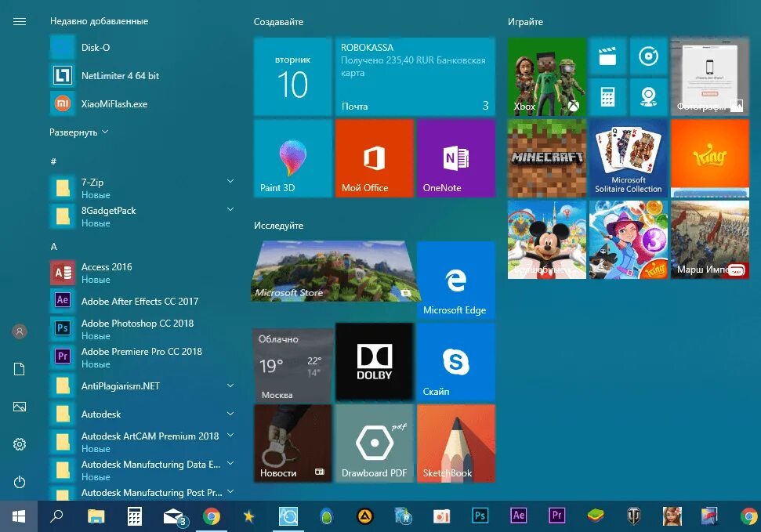
Task: Open Microsoft Store tile
Action: coord(335,271)
